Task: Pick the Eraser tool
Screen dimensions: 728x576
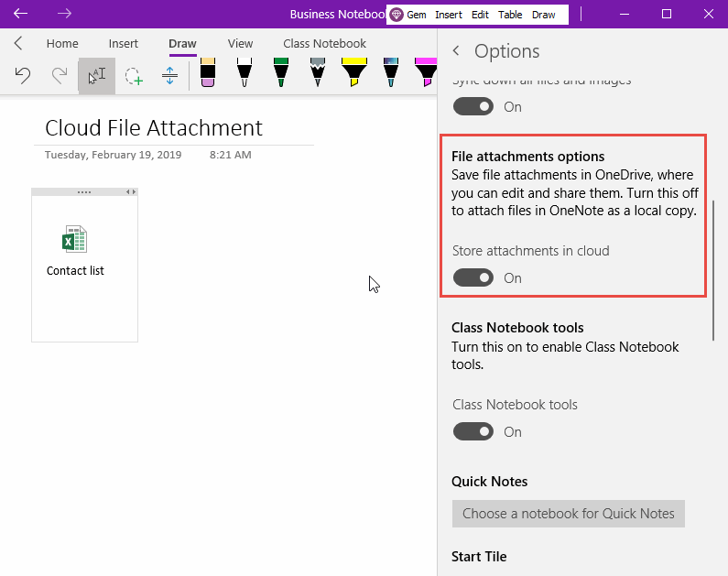Action: (208, 72)
